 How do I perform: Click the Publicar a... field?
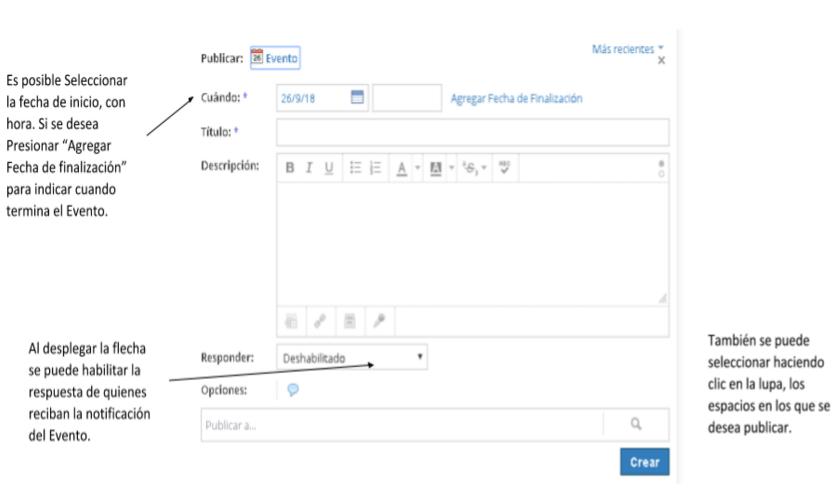pos(400,424)
